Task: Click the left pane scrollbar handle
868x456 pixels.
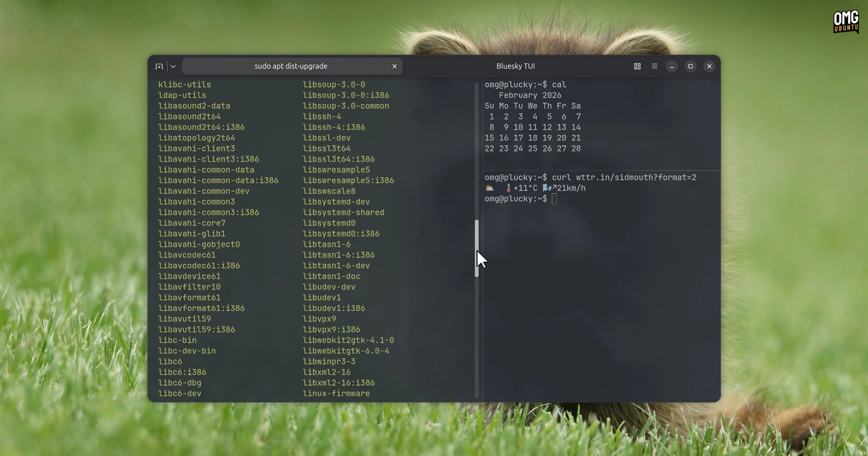Action: coord(477,248)
